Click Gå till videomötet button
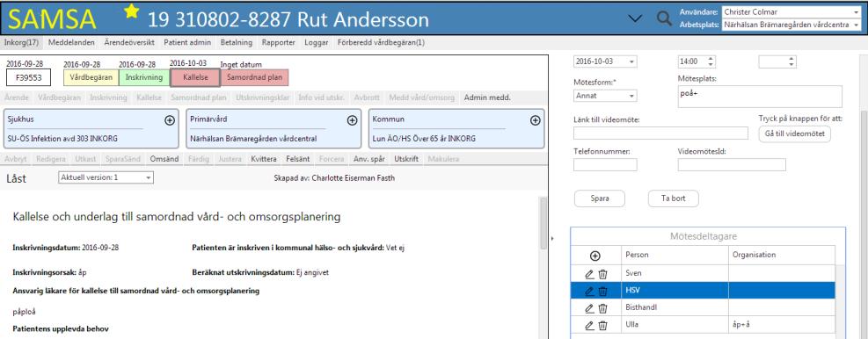Viewport: 868px width, 339px height. pos(794,133)
